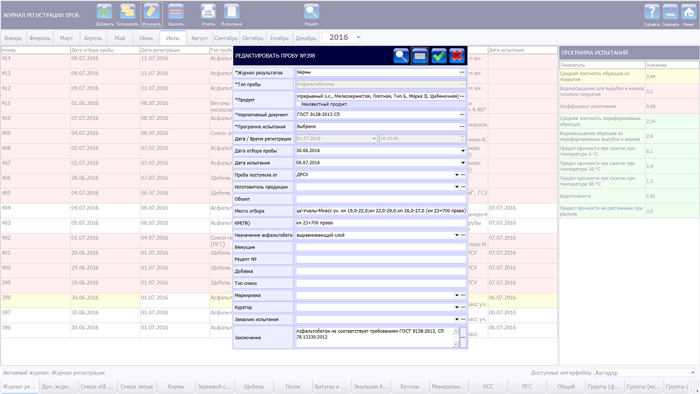Screen dimensions: 700x394
Task: Cancel the edit with the red cross
Action: (457, 56)
